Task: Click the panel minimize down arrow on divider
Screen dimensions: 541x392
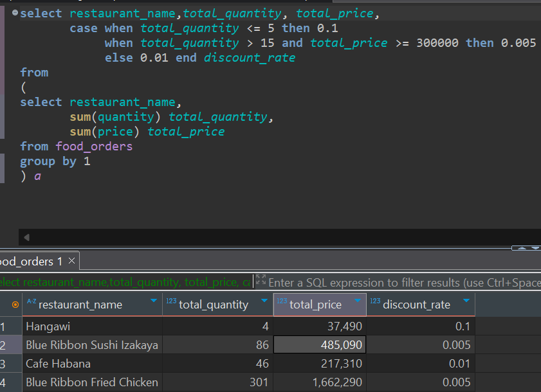Action: (x=535, y=248)
